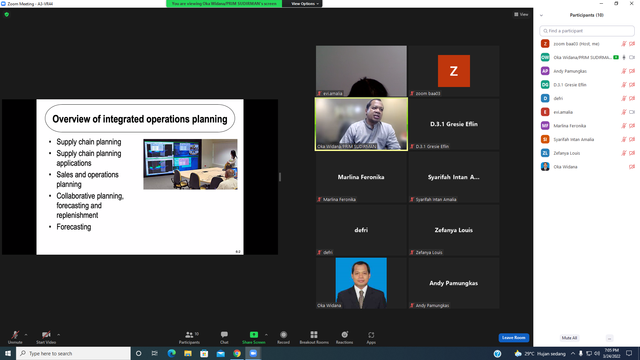The image size is (640, 360).
Task: Open the Apps panel
Action: tap(371, 337)
